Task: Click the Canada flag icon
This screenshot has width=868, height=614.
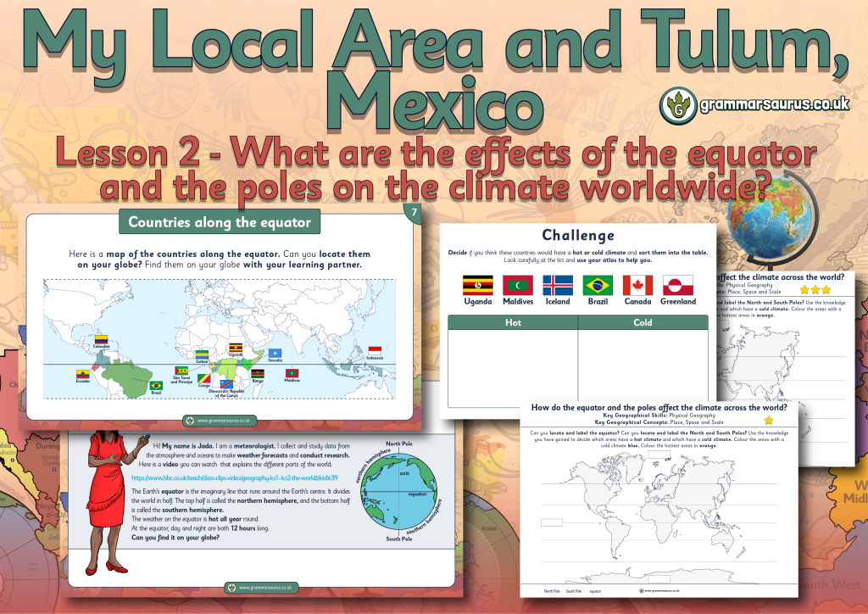Action: click(637, 286)
